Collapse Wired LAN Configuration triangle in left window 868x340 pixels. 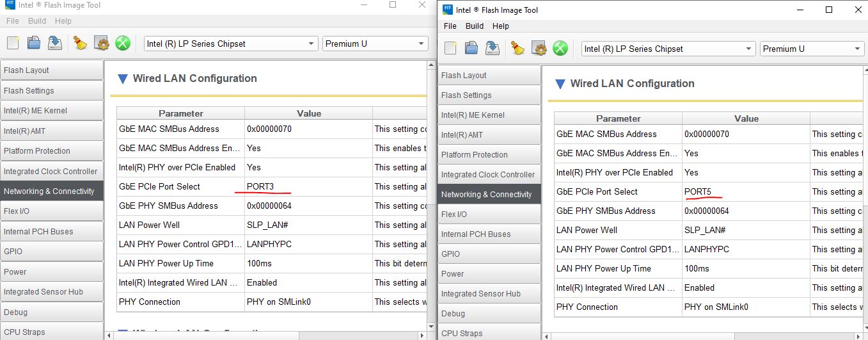click(123, 79)
